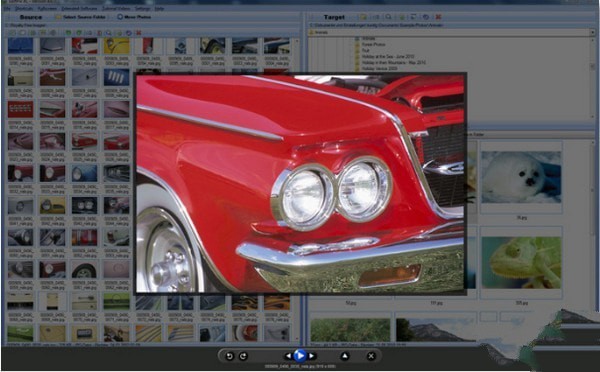Click the up-arrow button in viewer bar
This screenshot has height=372, width=600.
tap(345, 356)
